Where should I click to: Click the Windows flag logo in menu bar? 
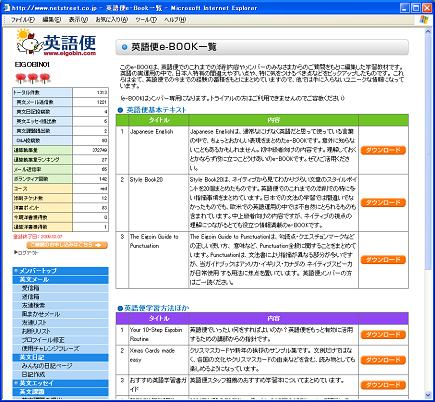(424, 19)
